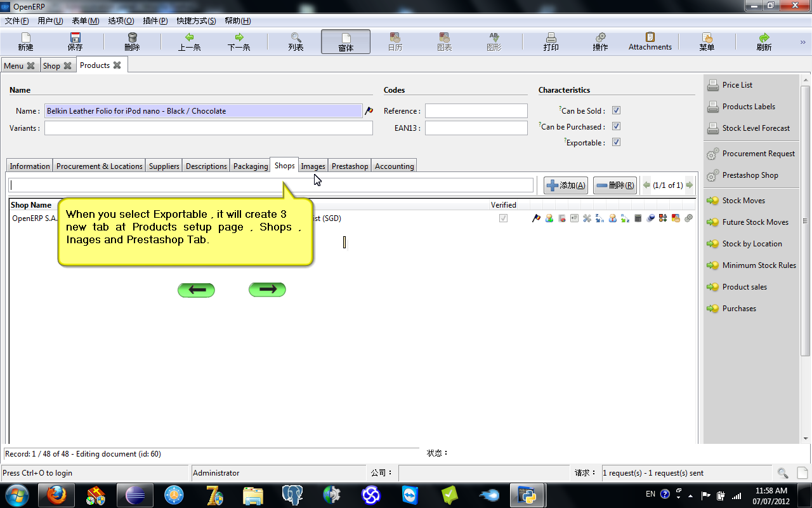Open the Products Labels report
812x508 pixels.
(749, 107)
